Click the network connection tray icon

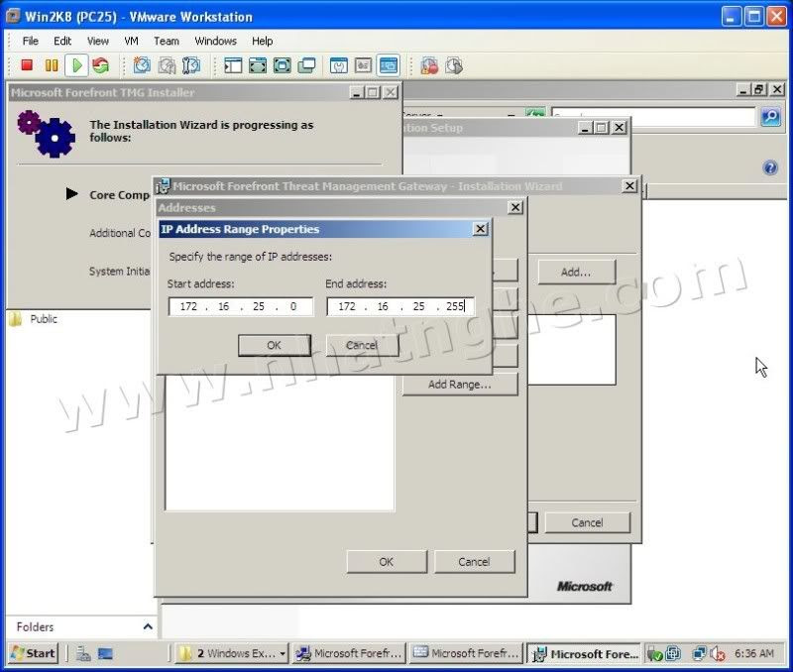click(700, 654)
